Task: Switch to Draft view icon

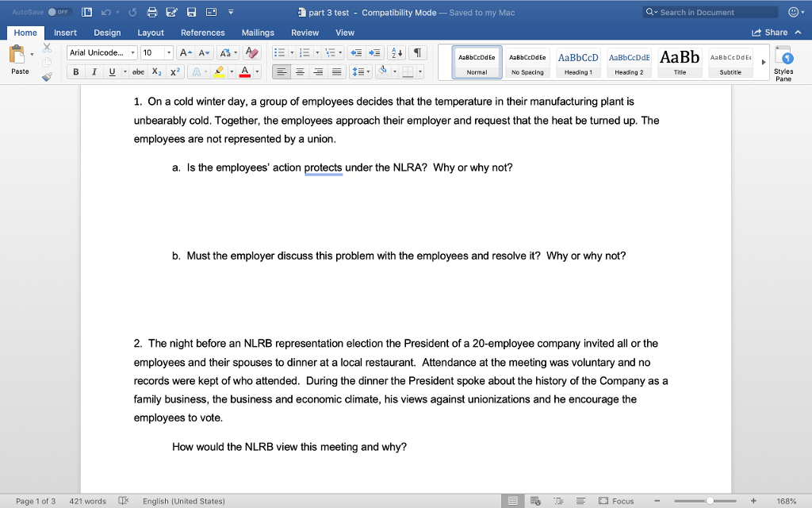Action: [581, 501]
